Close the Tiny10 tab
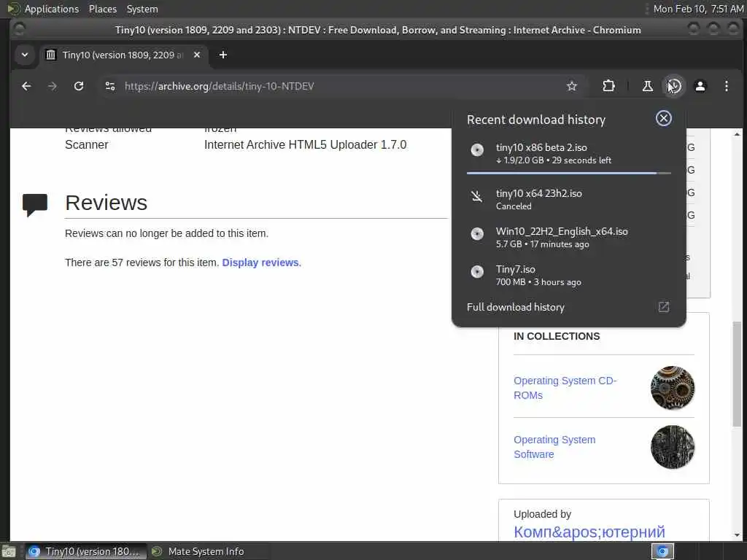747x560 pixels. pyautogui.click(x=197, y=55)
